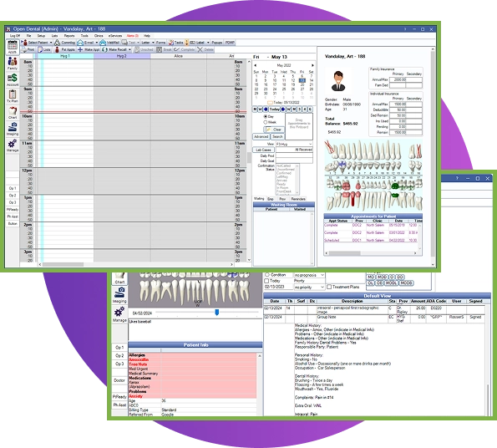Click forward-one-day arrow right of Today
The height and width of the screenshot is (448, 497).
coord(283,109)
